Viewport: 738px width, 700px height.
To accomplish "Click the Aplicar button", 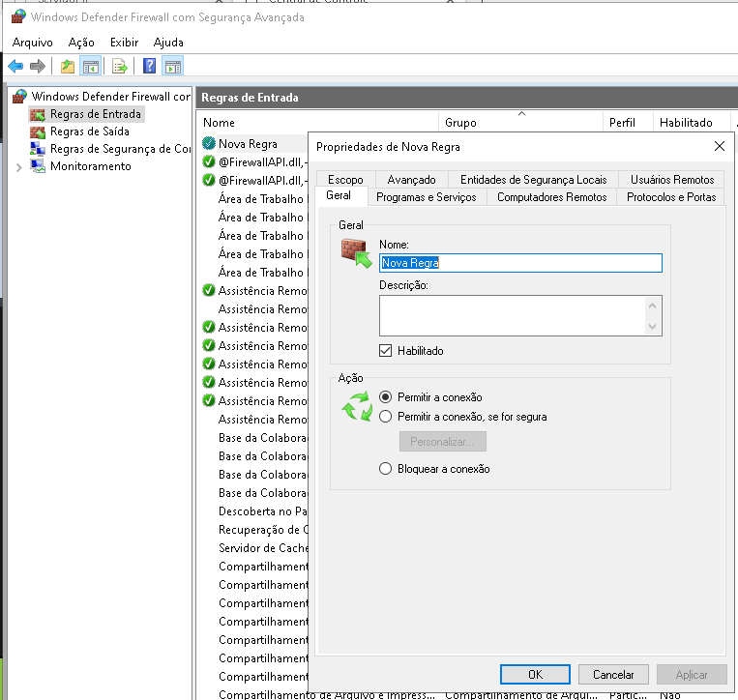I will (692, 675).
